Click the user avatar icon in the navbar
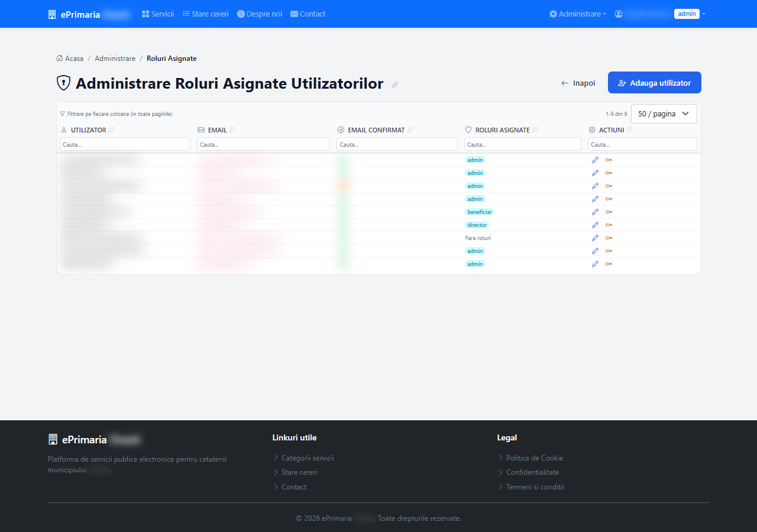This screenshot has height=532, width=757. tap(619, 14)
